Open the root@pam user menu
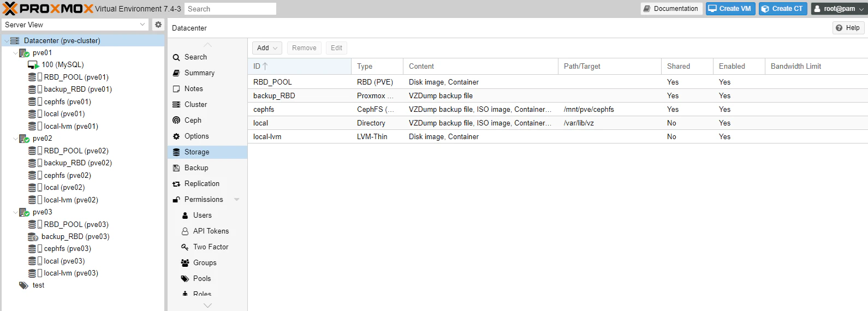Image resolution: width=868 pixels, height=311 pixels. tap(839, 9)
